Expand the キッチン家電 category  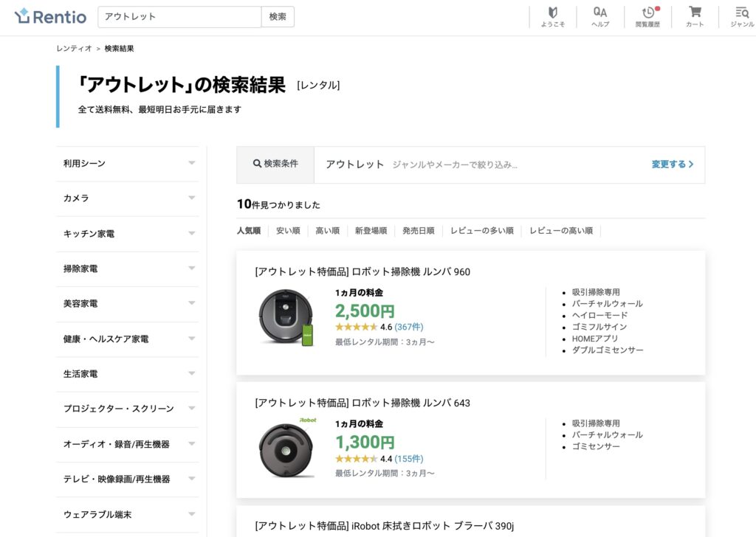tap(127, 234)
